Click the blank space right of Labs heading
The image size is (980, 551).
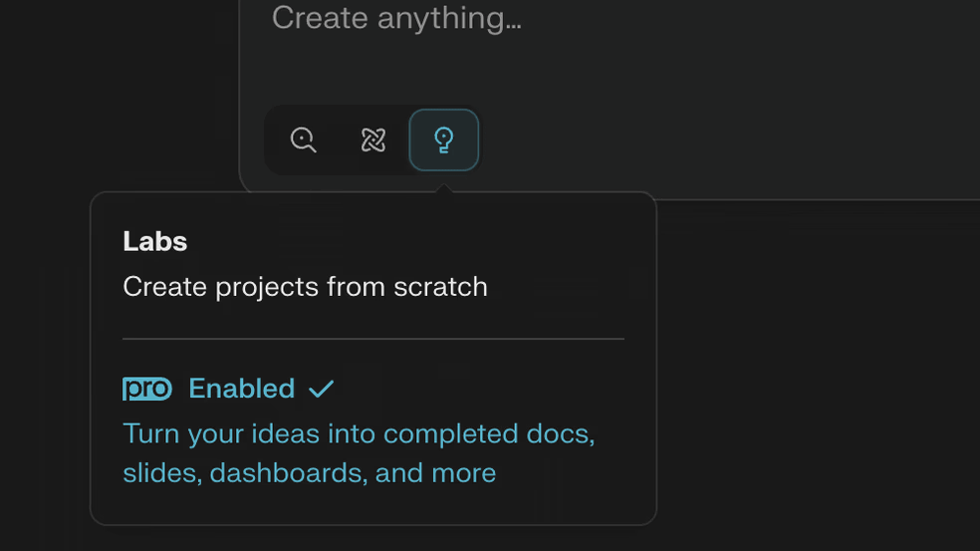pyautogui.click(x=406, y=241)
